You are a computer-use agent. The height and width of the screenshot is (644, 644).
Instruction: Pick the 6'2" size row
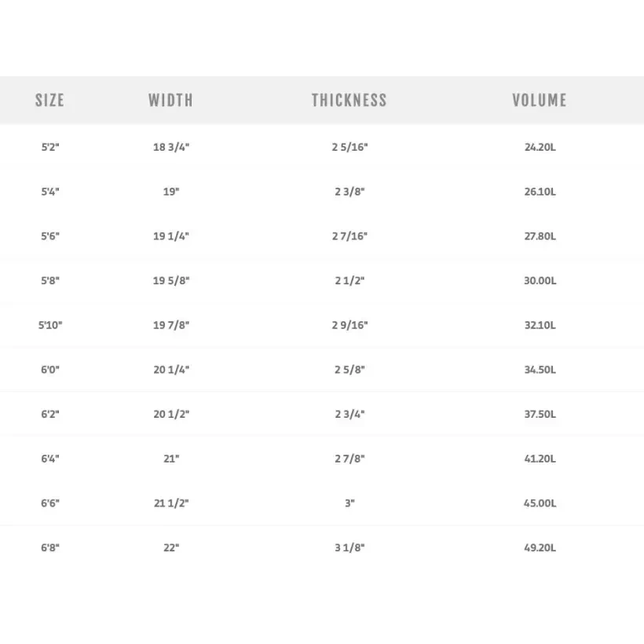(x=50, y=414)
